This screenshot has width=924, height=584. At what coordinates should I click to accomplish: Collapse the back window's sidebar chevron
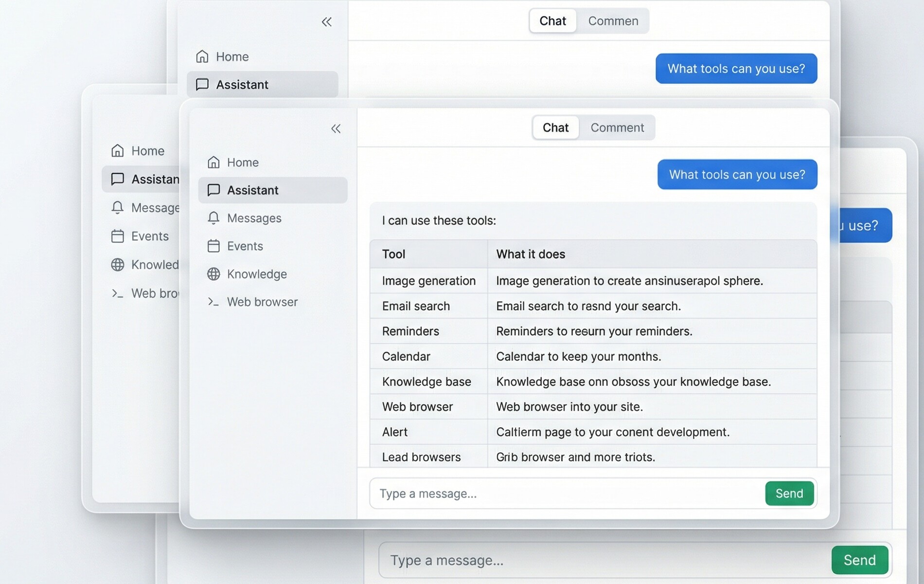coord(326,21)
